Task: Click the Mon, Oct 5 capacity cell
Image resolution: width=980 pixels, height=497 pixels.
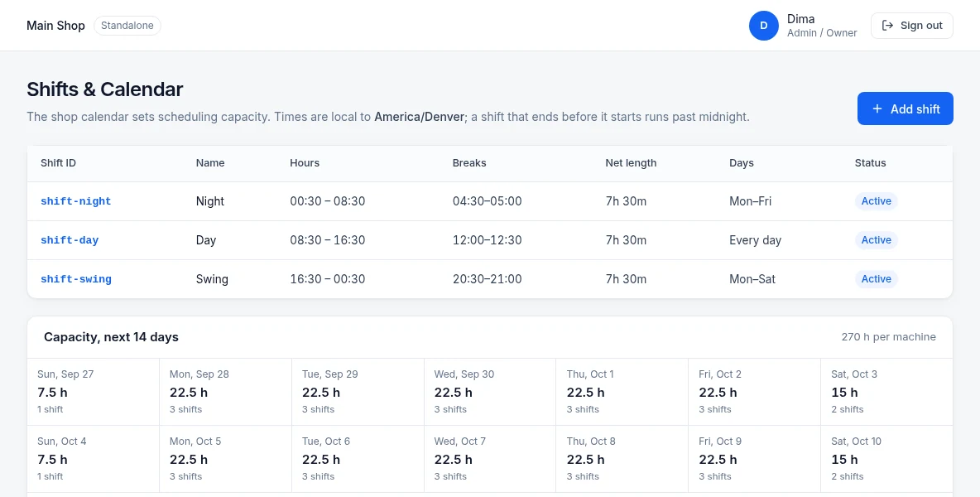Action: click(x=226, y=459)
